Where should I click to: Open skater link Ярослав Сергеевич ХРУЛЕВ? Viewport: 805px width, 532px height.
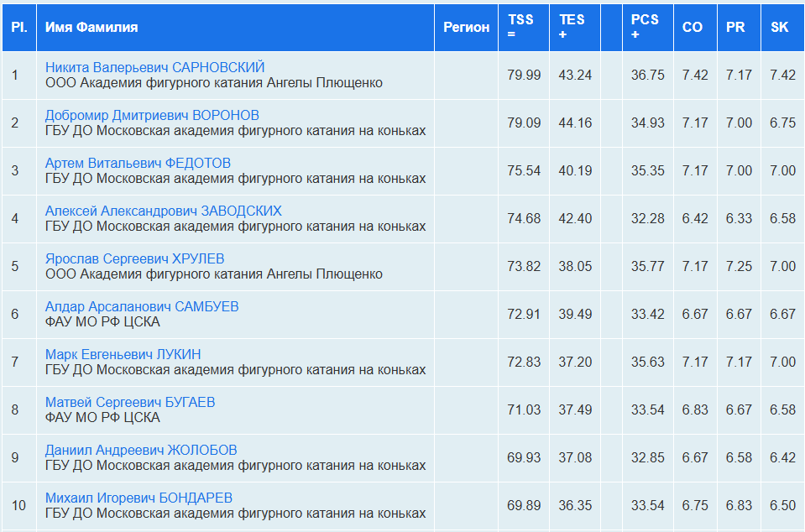click(x=134, y=258)
